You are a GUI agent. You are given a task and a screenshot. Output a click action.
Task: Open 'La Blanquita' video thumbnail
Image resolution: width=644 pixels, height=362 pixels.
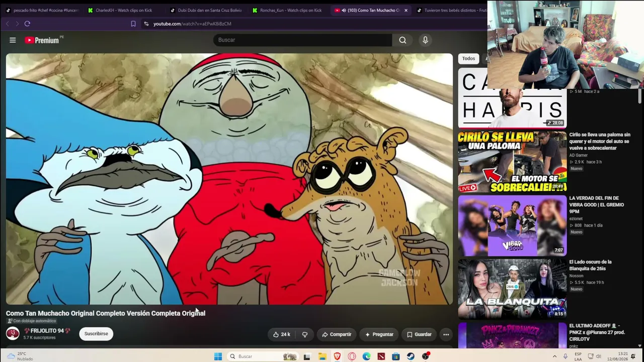coord(512,289)
